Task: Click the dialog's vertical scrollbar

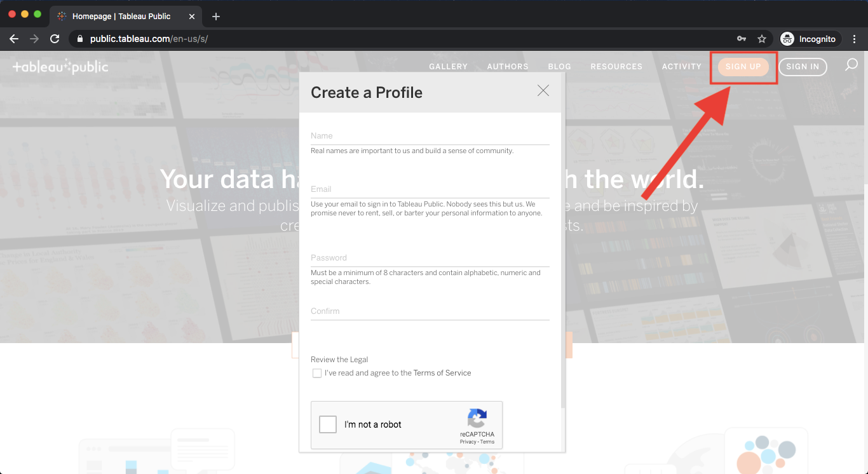Action: 563,241
